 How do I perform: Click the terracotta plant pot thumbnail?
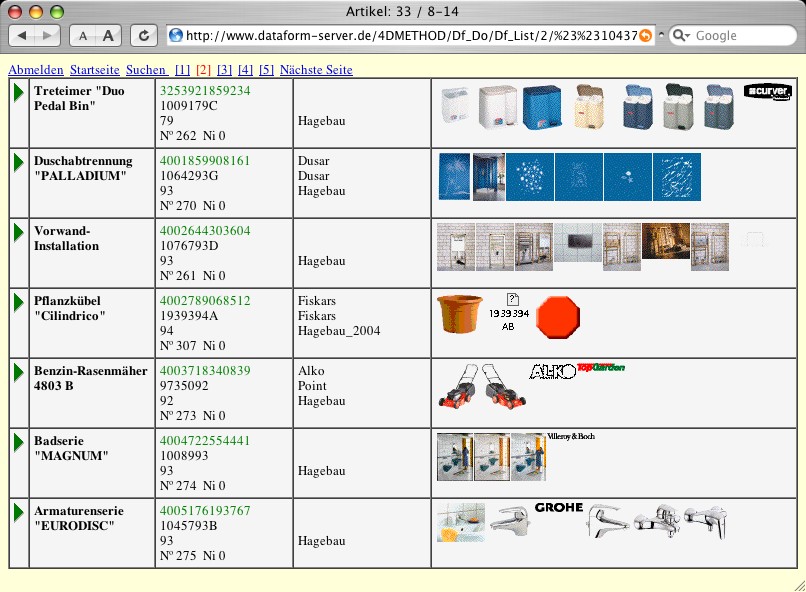460,313
